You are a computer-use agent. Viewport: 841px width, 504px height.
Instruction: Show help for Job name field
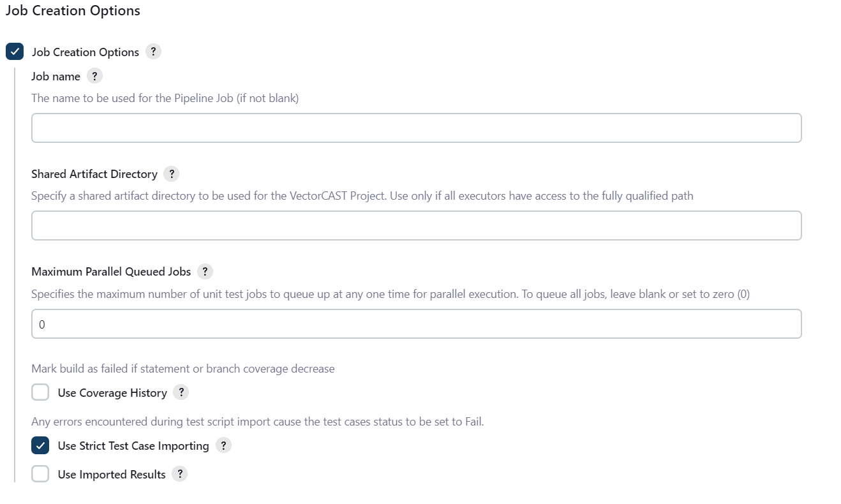click(x=94, y=76)
